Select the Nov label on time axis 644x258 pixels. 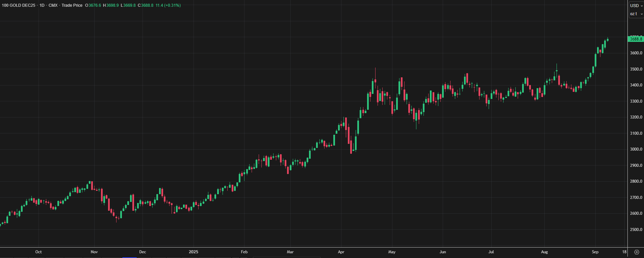tap(94, 252)
